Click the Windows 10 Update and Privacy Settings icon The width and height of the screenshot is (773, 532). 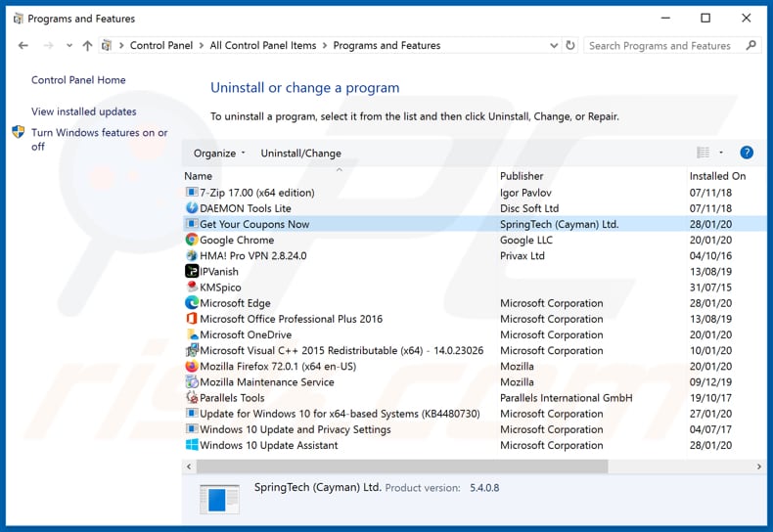[x=192, y=429]
